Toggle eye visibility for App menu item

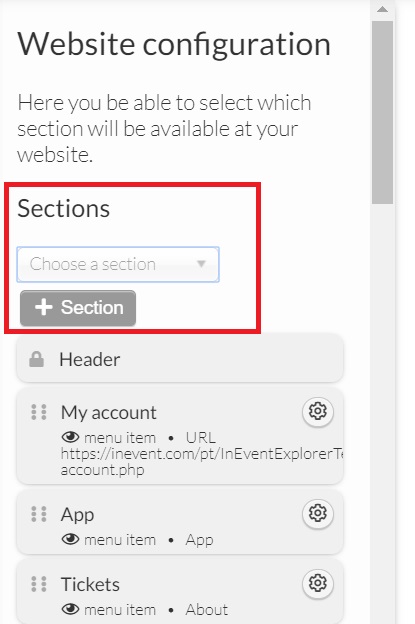click(x=70, y=540)
